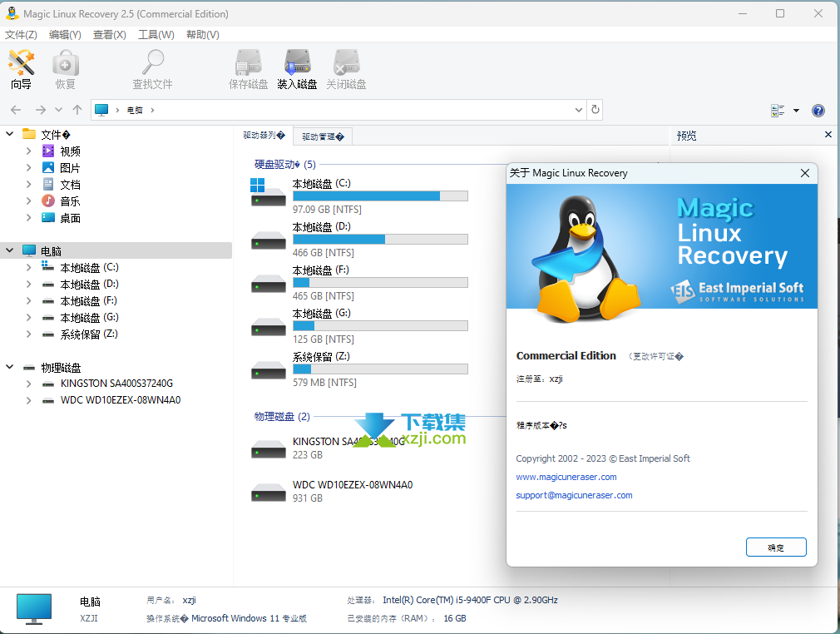840x634 pixels.
Task: Click the 系统保留 (Z:) usage bar
Action: click(x=380, y=369)
